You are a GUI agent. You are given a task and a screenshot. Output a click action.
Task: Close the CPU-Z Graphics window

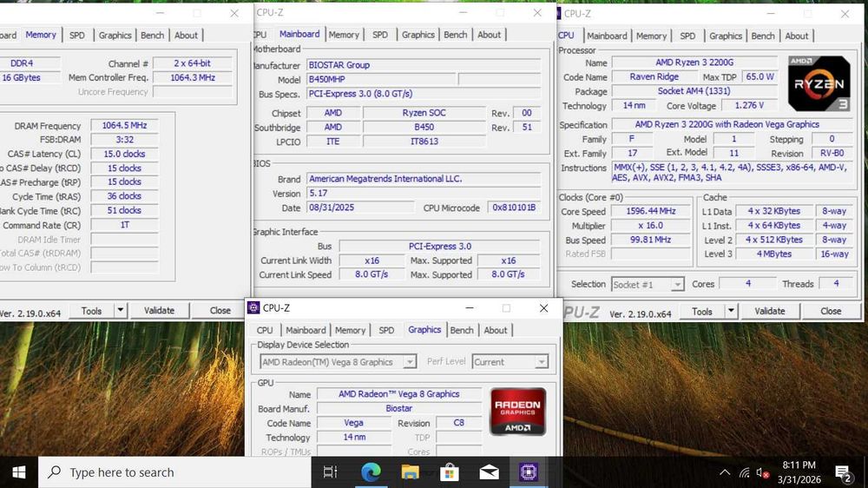[543, 308]
